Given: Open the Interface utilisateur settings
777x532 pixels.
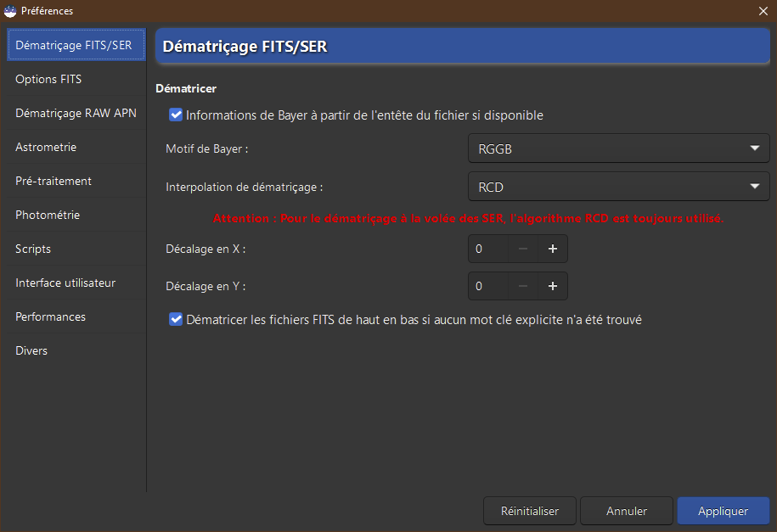Looking at the screenshot, I should pyautogui.click(x=65, y=283).
